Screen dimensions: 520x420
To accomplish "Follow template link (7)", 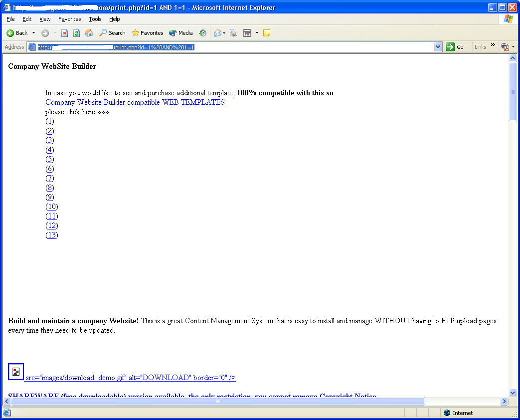I will pyautogui.click(x=50, y=179).
